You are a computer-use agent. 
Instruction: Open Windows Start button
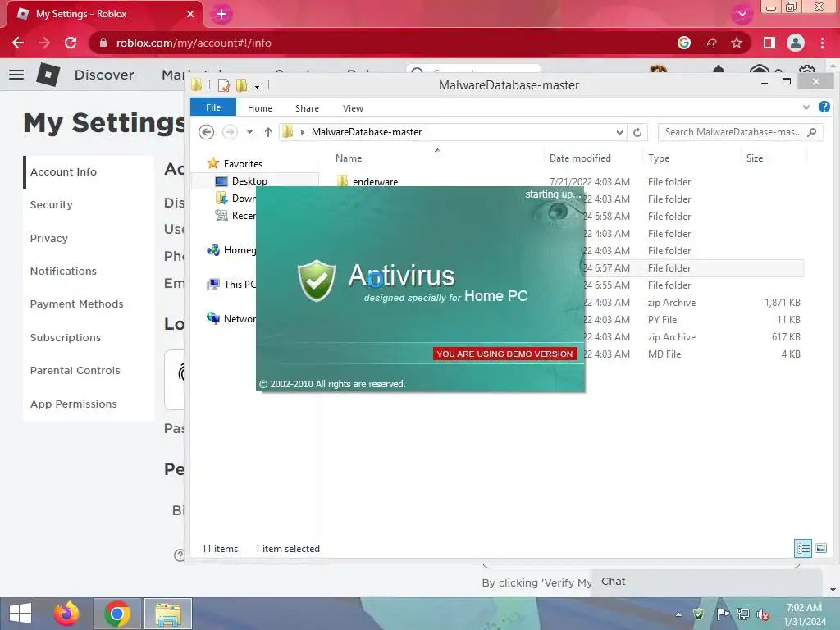pos(21,614)
